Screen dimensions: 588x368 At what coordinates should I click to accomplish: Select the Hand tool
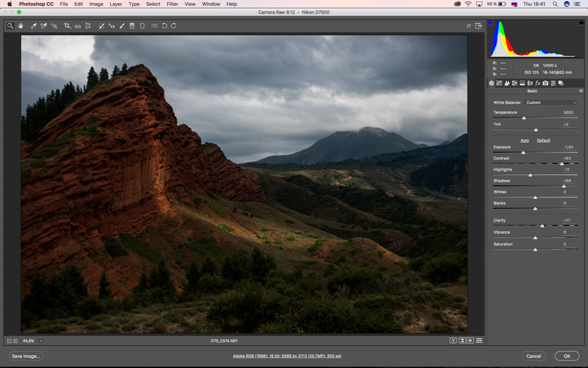21,26
